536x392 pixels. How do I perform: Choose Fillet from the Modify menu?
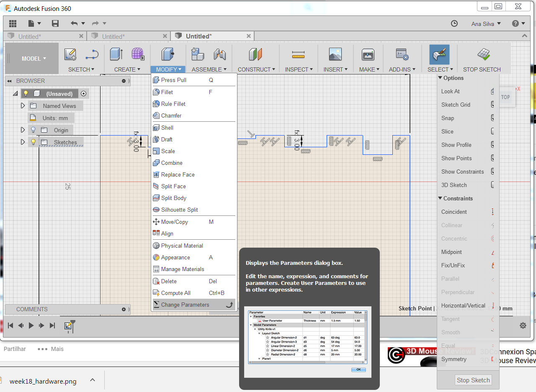click(x=194, y=92)
